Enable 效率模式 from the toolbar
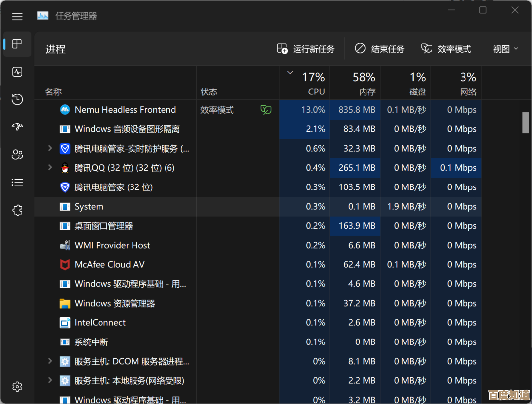 pos(446,49)
